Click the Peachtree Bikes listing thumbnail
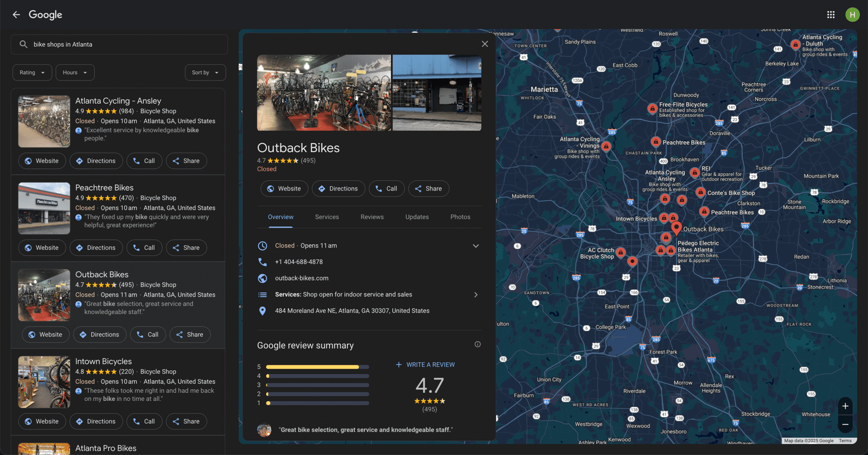Screen dimensions: 868x455 [44, 208]
